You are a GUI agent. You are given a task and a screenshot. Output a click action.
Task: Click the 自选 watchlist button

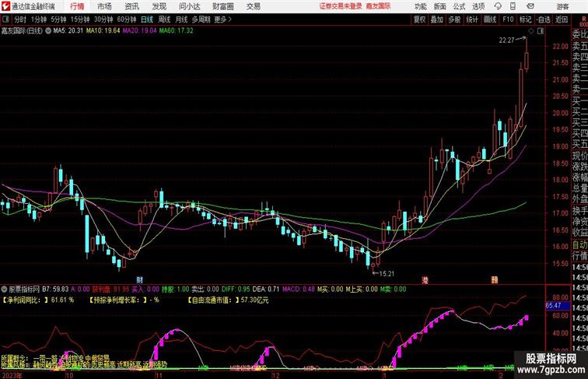544,19
